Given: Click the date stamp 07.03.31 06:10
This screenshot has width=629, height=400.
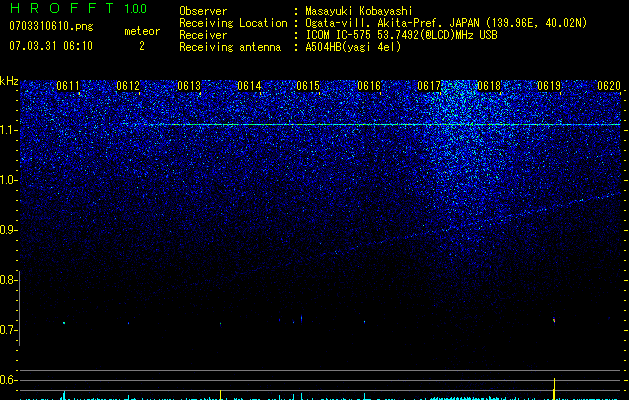Looking at the screenshot, I should coord(51,46).
